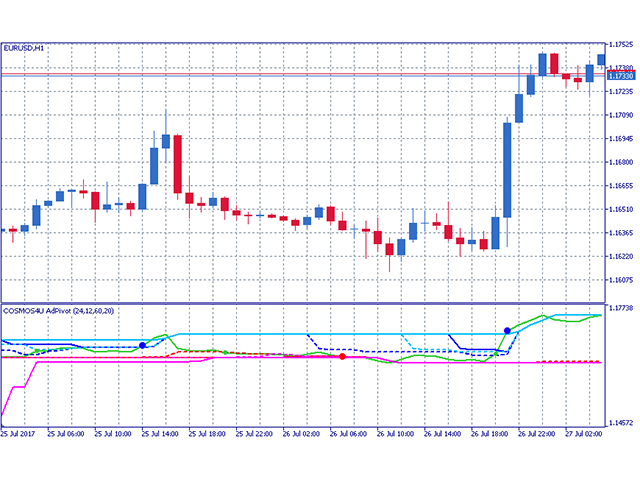Click the magenta line in the indicator window

pyautogui.click(x=300, y=363)
